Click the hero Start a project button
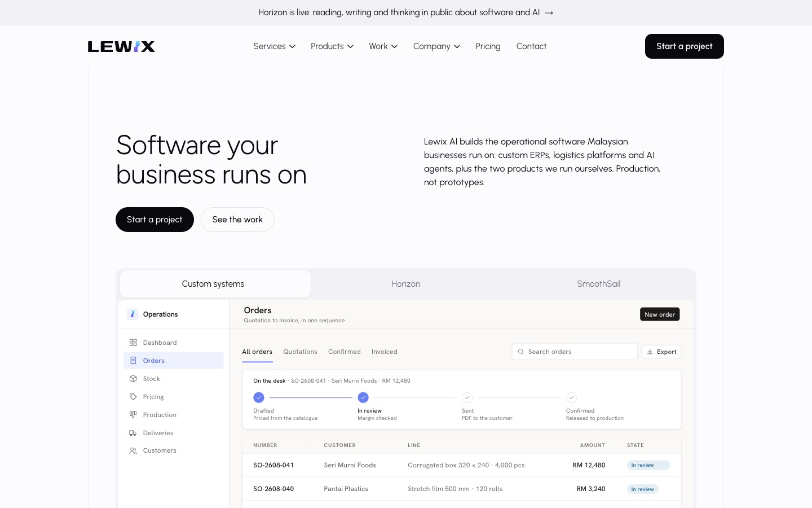 tap(155, 220)
